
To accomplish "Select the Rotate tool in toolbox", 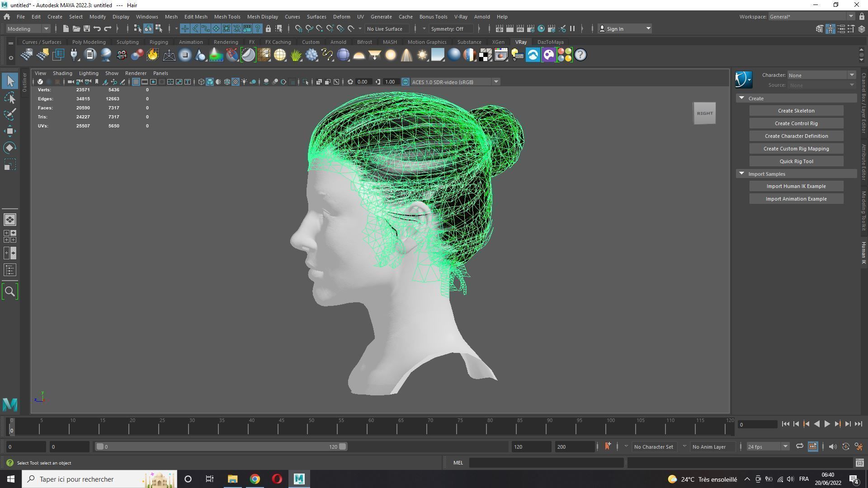I will click(x=10, y=148).
